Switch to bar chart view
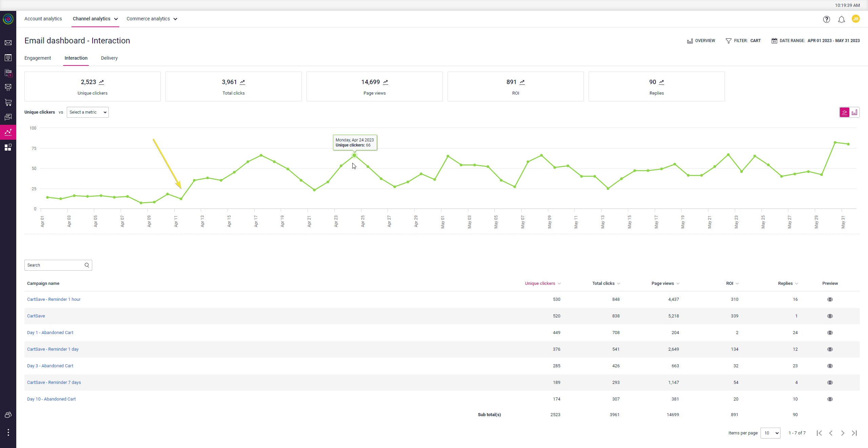The width and height of the screenshot is (868, 448). 854,112
